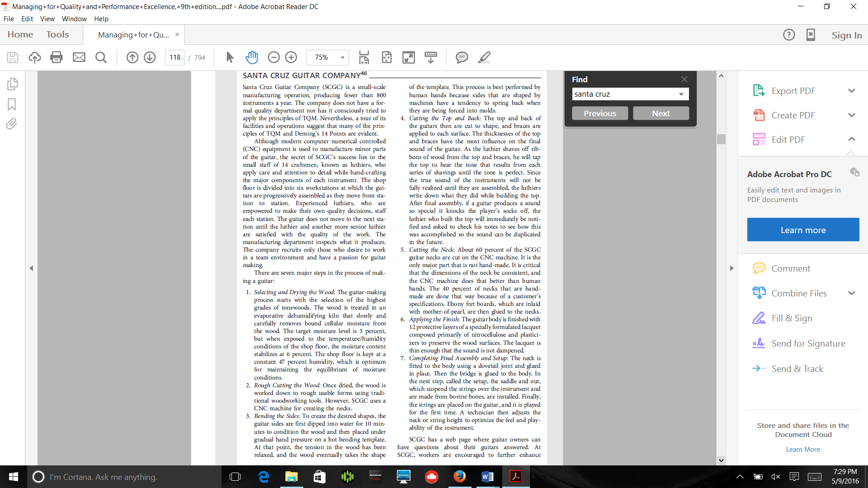Open the File menu

click(9, 19)
